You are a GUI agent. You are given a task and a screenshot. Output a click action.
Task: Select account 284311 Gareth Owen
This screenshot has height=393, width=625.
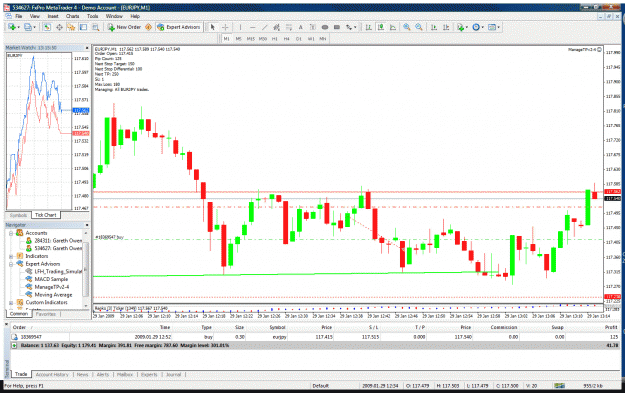pos(58,241)
